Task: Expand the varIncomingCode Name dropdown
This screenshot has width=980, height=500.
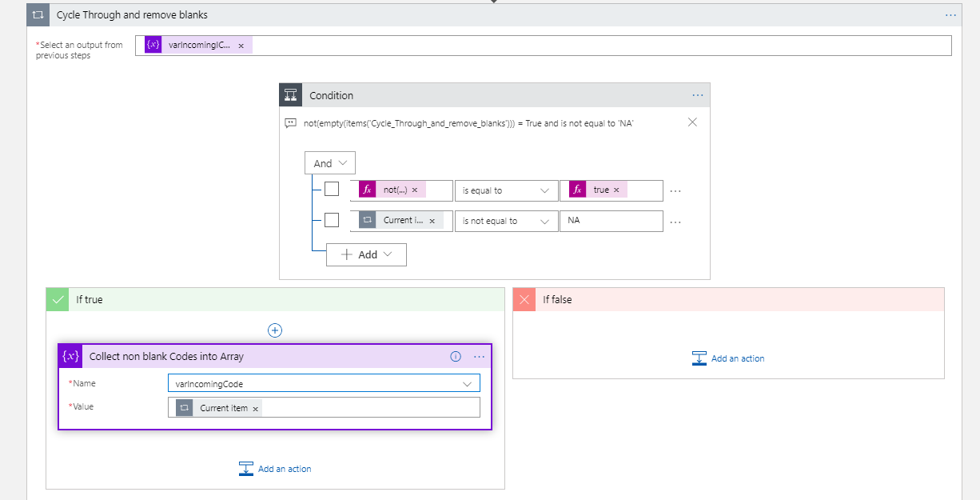Action: coord(467,384)
